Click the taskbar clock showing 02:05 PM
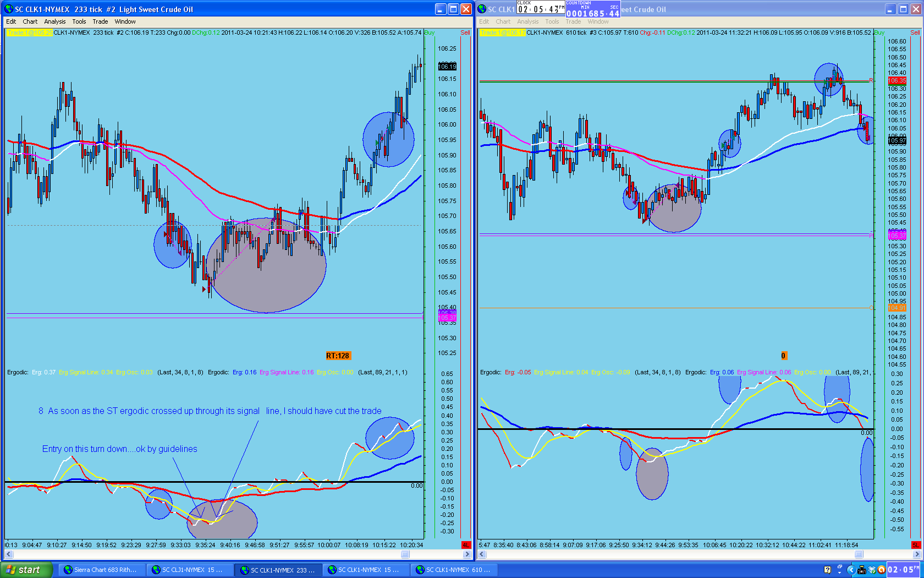 (903, 570)
